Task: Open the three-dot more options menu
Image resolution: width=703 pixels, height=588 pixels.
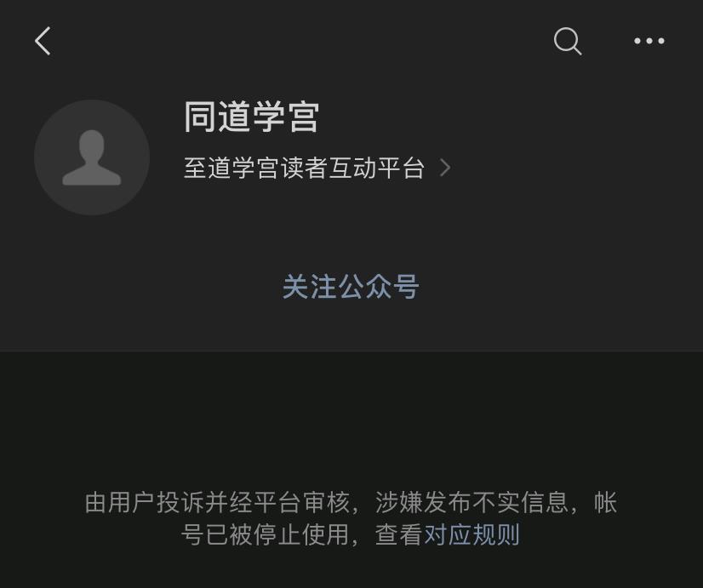Action: 649,41
